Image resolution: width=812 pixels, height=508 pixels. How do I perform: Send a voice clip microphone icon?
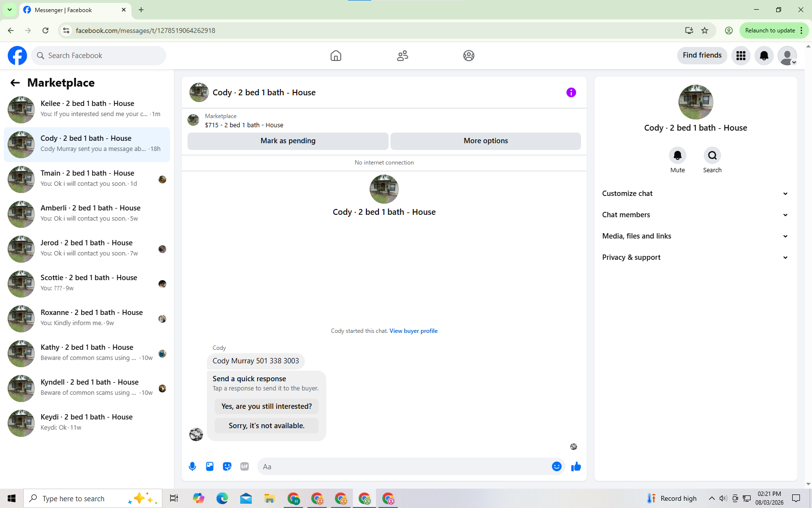point(192,466)
